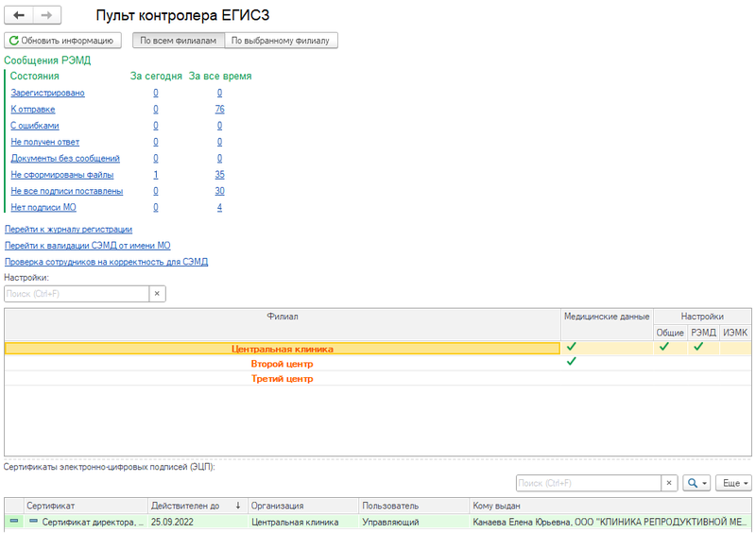Open the К отправке state link
756x533 pixels.
pyautogui.click(x=33, y=109)
